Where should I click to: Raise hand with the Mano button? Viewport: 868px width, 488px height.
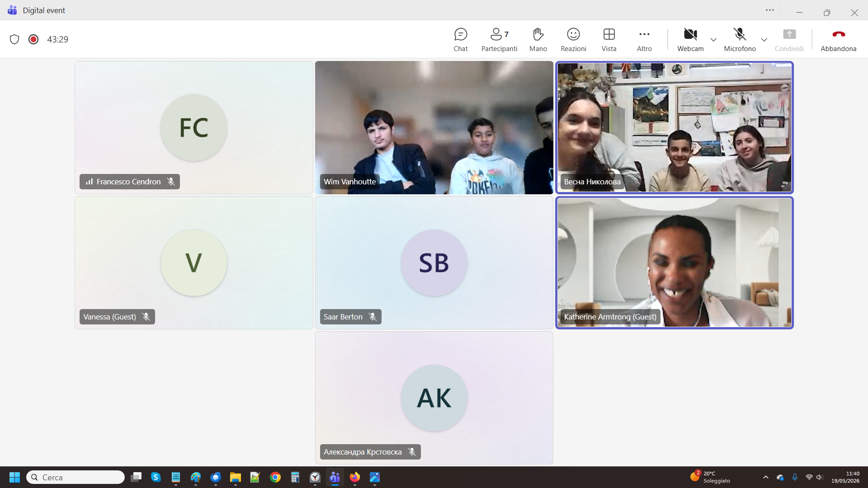538,40
